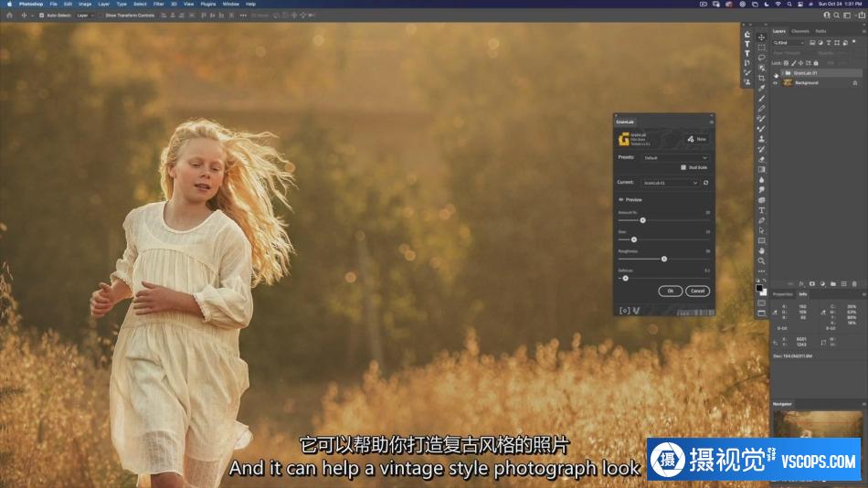Select the Object Selection tool
Screen dimensions: 868x488
point(762,68)
